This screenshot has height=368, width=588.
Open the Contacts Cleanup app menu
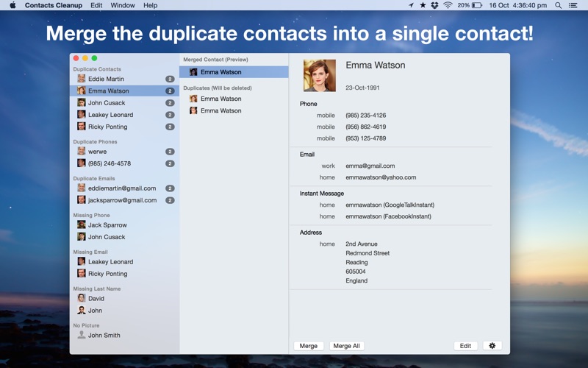(53, 5)
